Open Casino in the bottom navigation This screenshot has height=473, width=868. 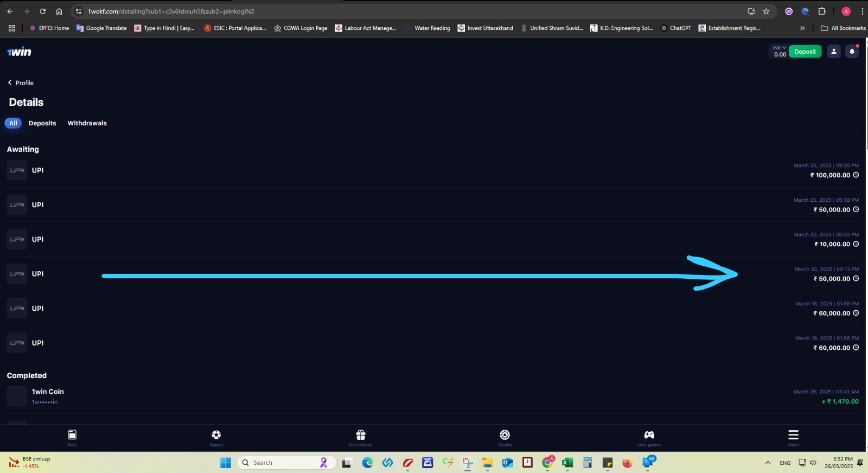(x=505, y=438)
